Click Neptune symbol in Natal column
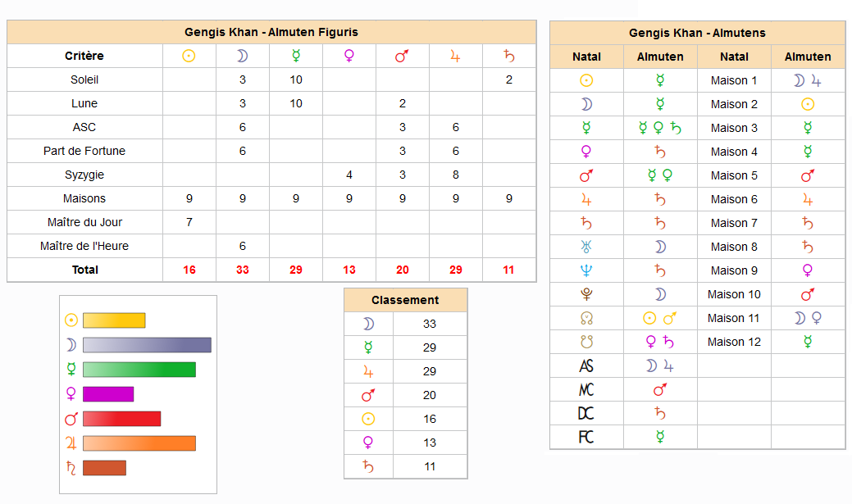This screenshot has width=852, height=504. coord(586,270)
